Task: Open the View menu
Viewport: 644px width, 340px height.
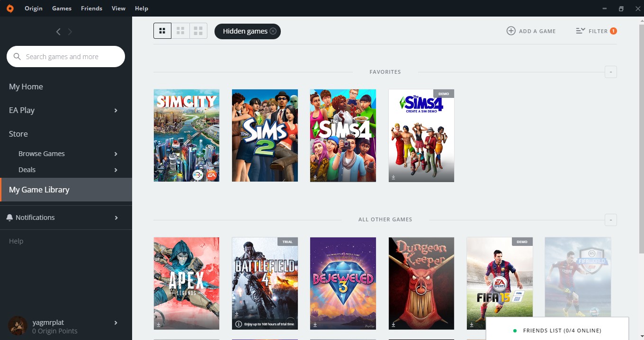Action: (x=118, y=8)
